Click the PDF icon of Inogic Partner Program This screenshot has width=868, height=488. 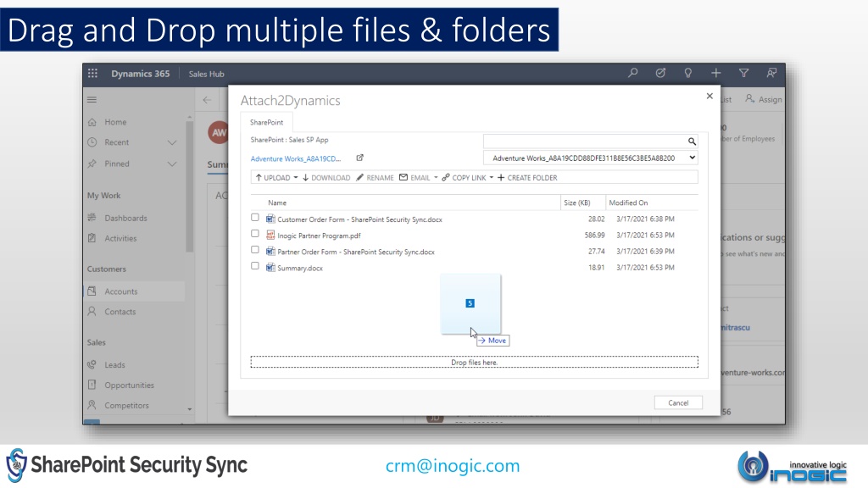(270, 235)
